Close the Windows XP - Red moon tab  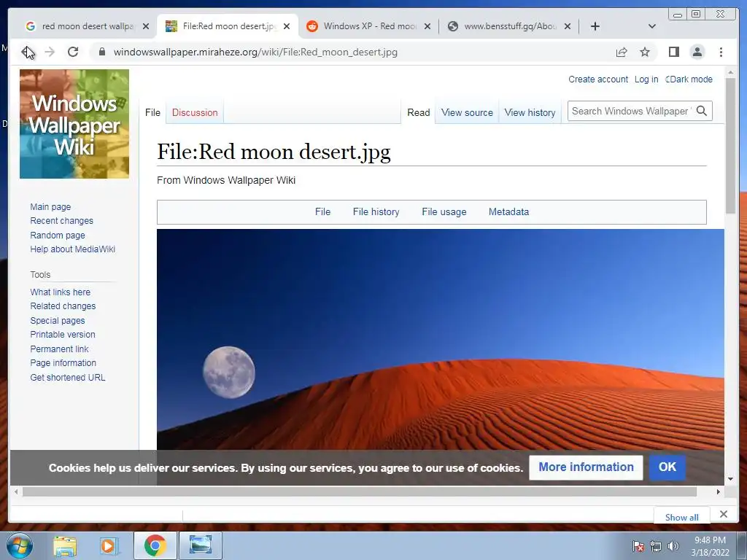pos(427,26)
